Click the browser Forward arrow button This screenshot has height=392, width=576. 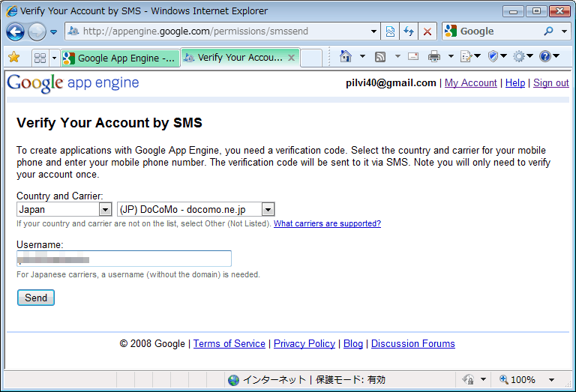(x=37, y=31)
